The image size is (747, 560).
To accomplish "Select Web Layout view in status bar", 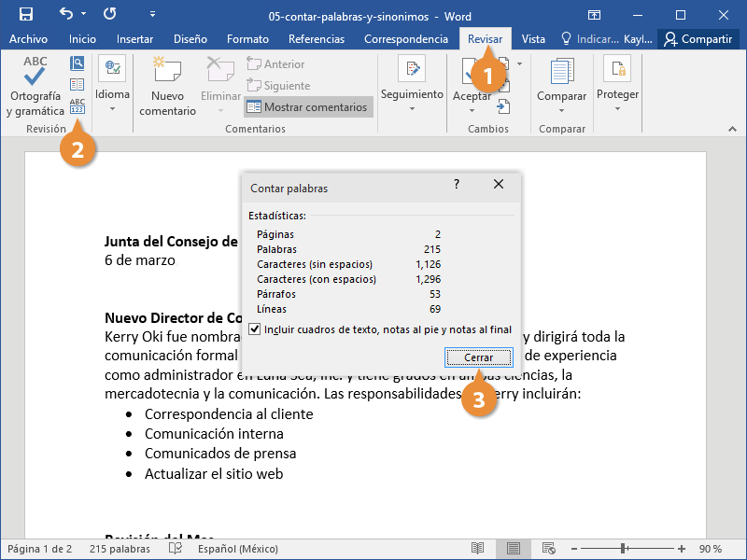I will click(x=548, y=549).
